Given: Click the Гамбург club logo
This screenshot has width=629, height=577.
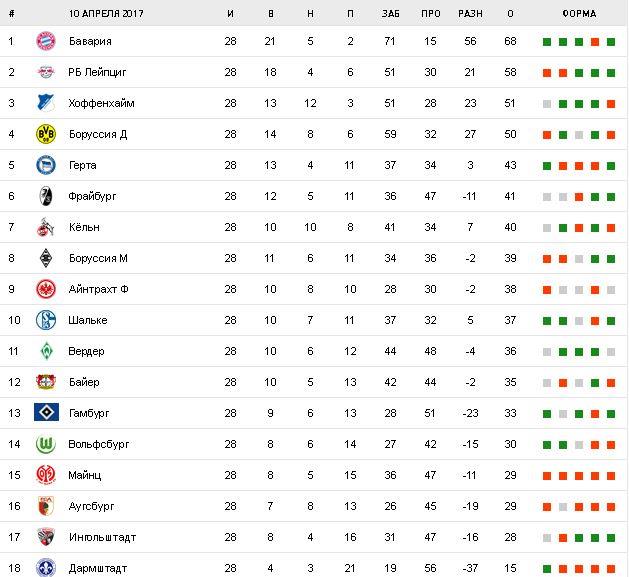Looking at the screenshot, I should (x=45, y=413).
